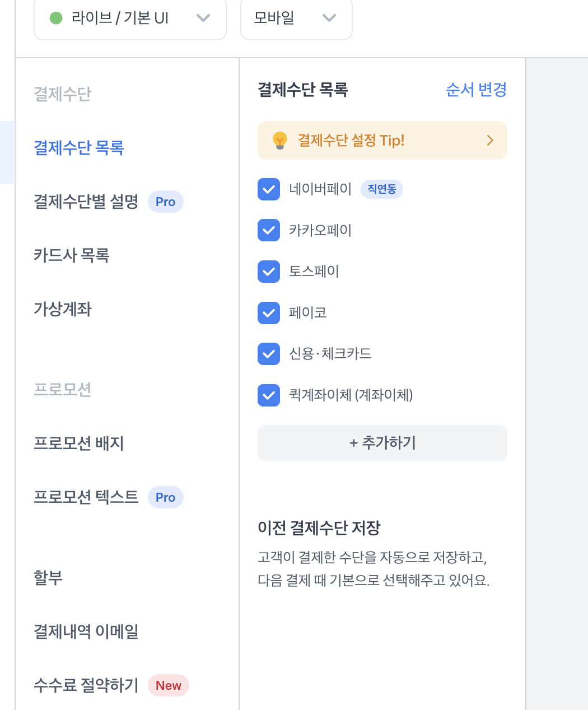The image size is (588, 710).
Task: Click the + 추가하기 button
Action: point(382,443)
